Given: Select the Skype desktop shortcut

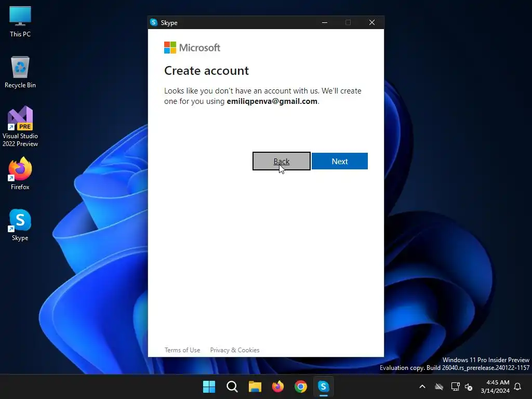Looking at the screenshot, I should (x=20, y=225).
